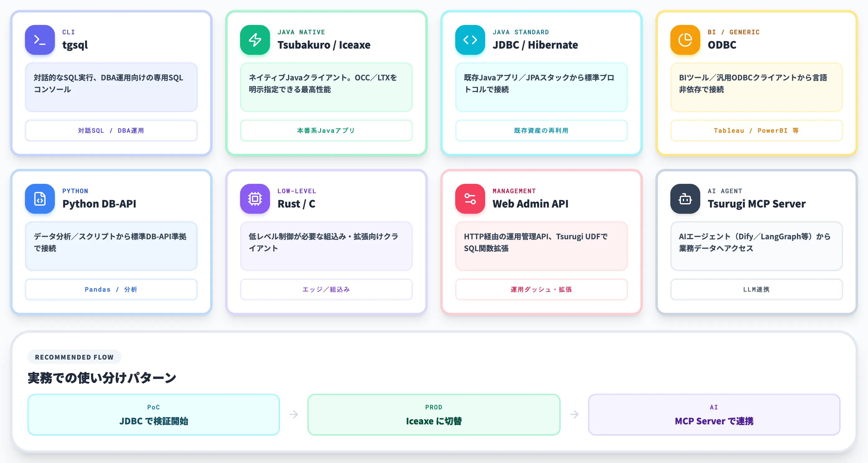Click the CLI category label
This screenshot has width=868, height=463.
click(69, 32)
